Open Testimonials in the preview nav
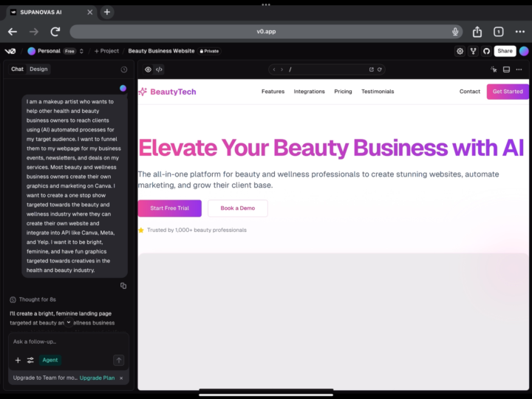The height and width of the screenshot is (399, 532). coord(378,92)
